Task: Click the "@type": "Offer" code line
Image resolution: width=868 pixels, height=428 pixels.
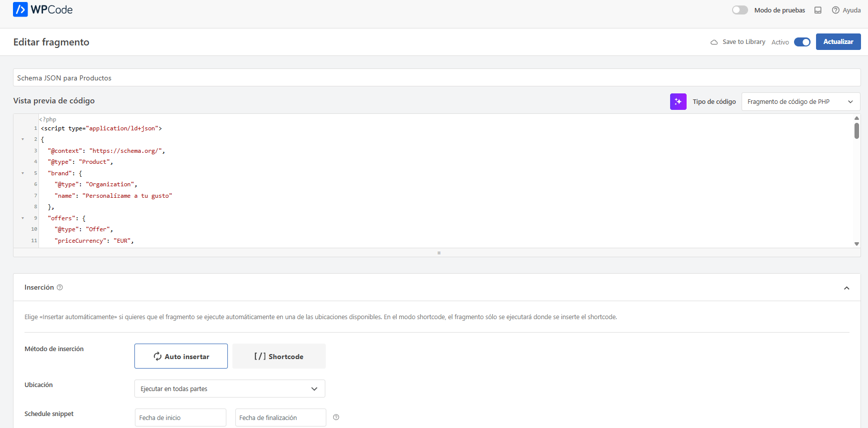Action: point(84,229)
